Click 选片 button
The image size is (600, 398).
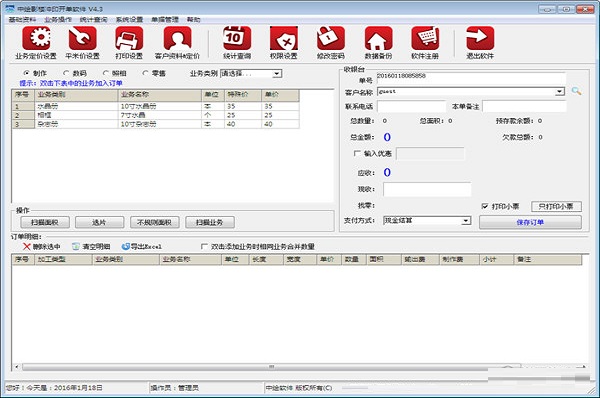pyautogui.click(x=99, y=222)
